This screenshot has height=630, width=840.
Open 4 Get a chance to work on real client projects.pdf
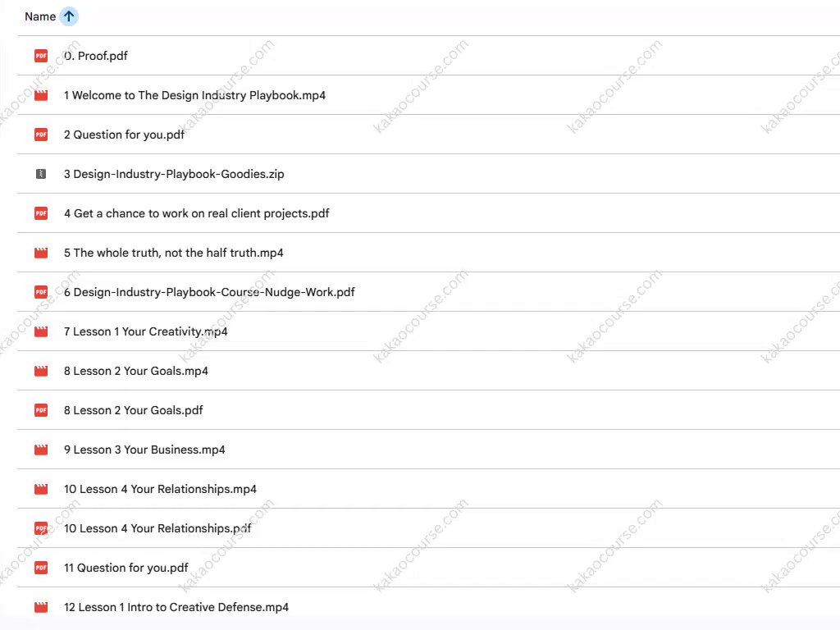(196, 213)
